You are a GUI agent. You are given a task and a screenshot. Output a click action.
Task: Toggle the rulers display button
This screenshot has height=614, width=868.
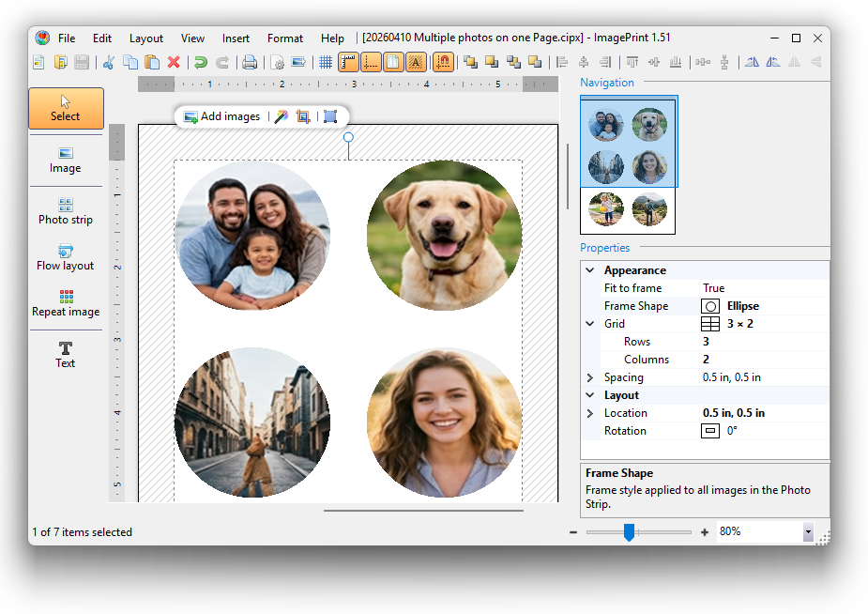[x=349, y=63]
